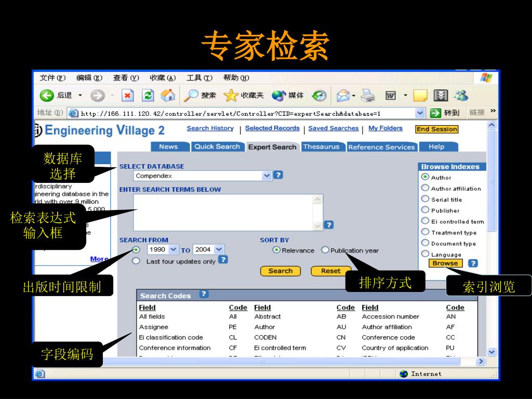Click the Print icon
The height and width of the screenshot is (399, 532).
pos(368,96)
